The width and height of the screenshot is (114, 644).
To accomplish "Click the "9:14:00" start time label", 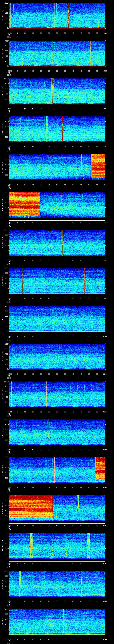I will coord(9,525).
